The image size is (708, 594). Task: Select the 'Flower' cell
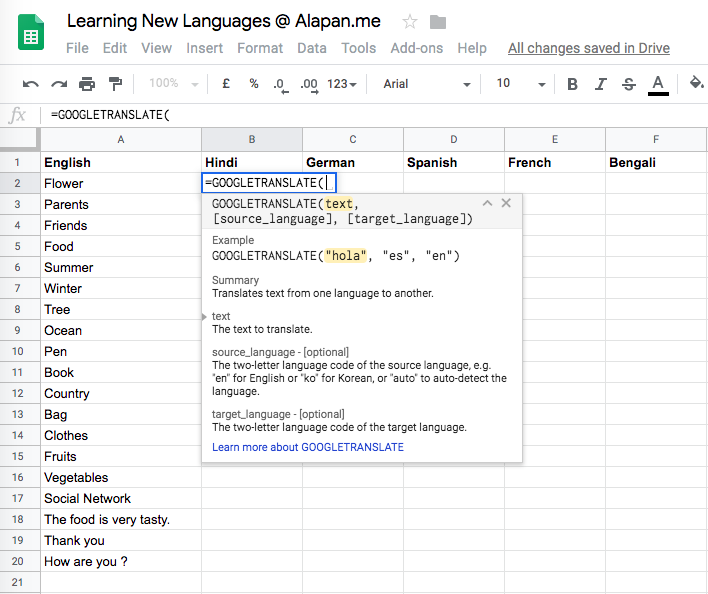point(121,183)
